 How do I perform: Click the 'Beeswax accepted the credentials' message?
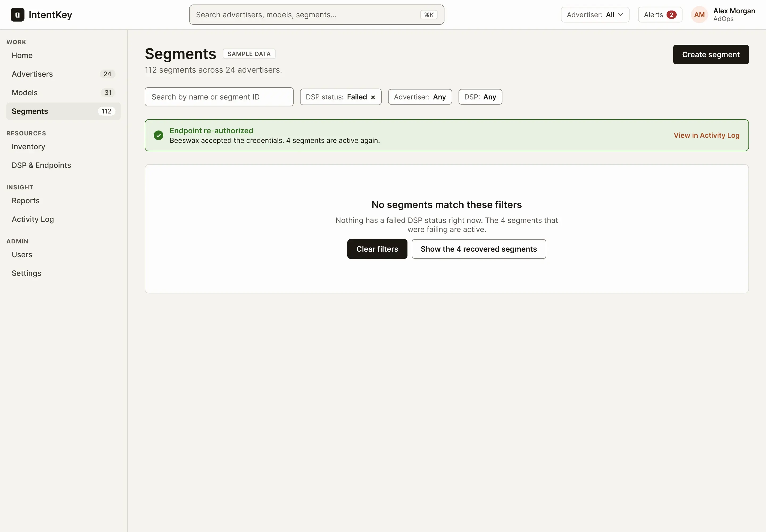pos(275,141)
